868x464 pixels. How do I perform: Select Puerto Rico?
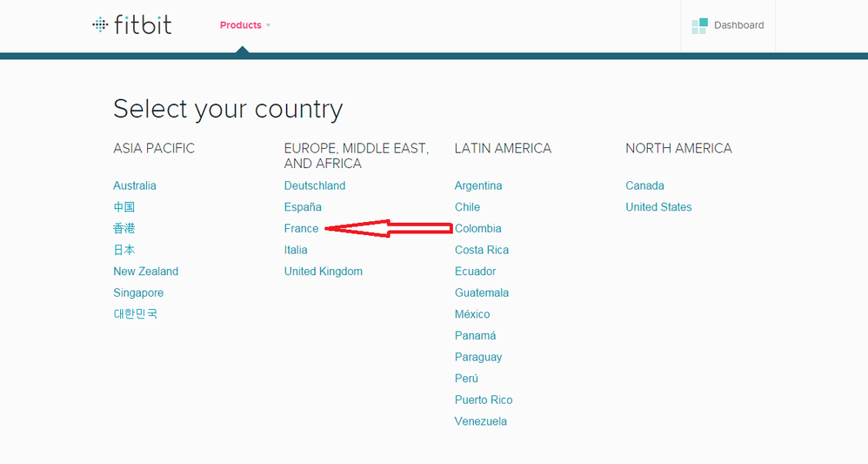pos(484,400)
